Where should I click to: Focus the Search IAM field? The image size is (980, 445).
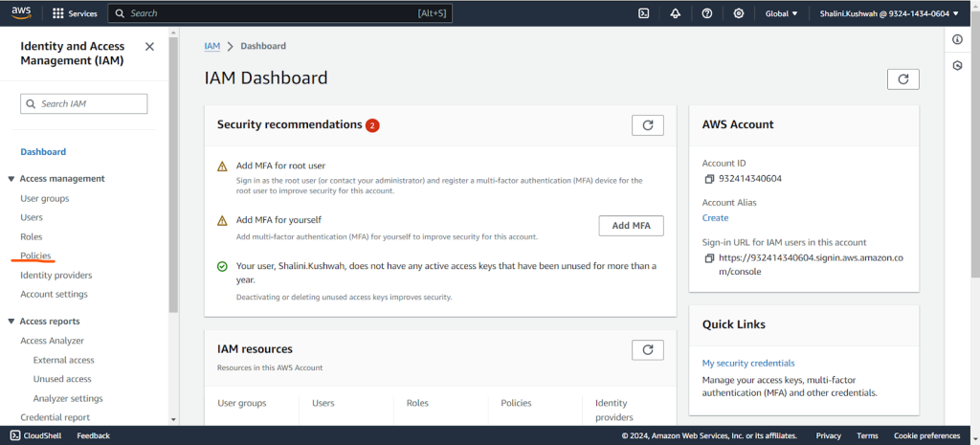(84, 103)
